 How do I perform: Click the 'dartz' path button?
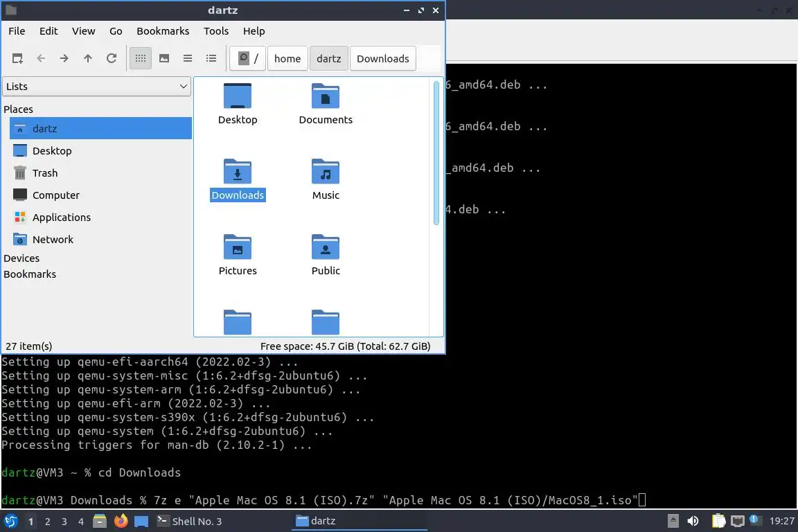pos(329,59)
